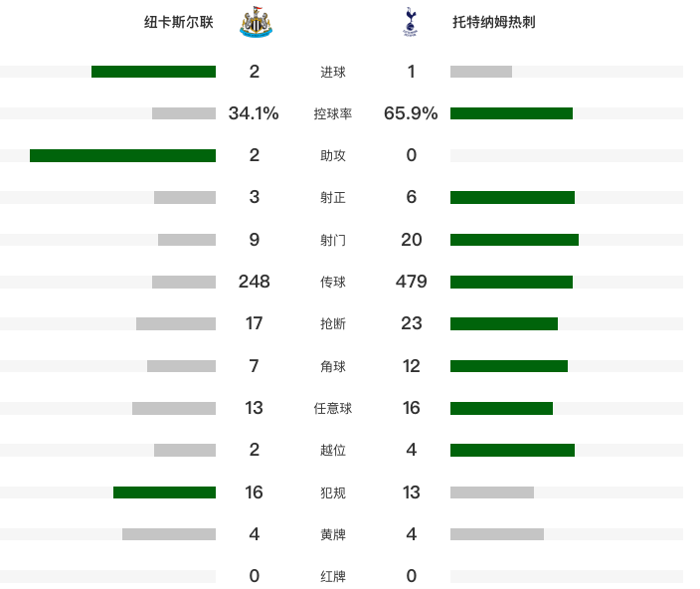700x589 pixels.
Task: Click Tottenham's green 射门 bar
Action: 514,240
